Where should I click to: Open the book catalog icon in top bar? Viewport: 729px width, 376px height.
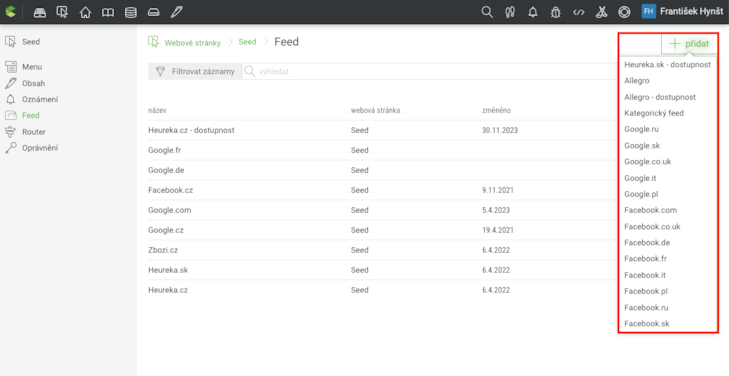coord(108,12)
